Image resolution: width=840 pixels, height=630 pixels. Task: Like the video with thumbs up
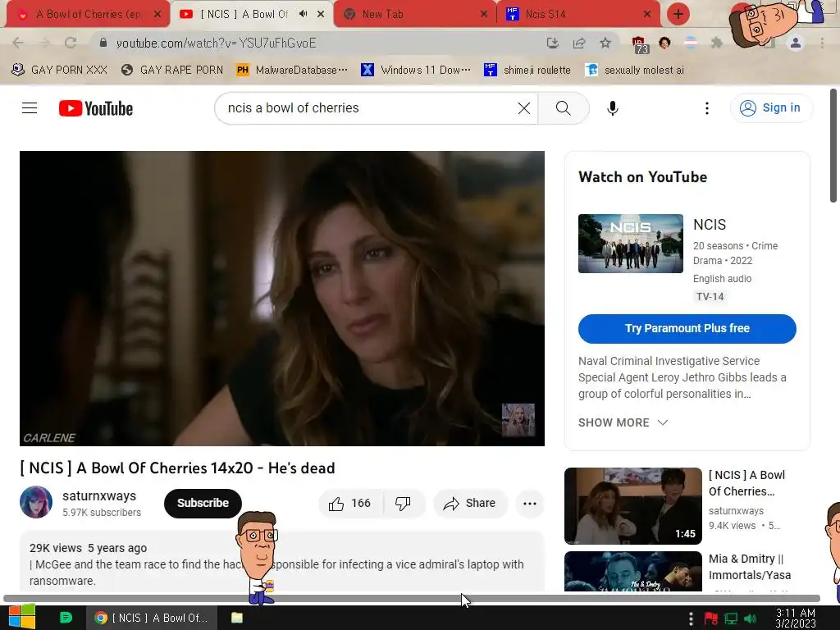pyautogui.click(x=350, y=504)
